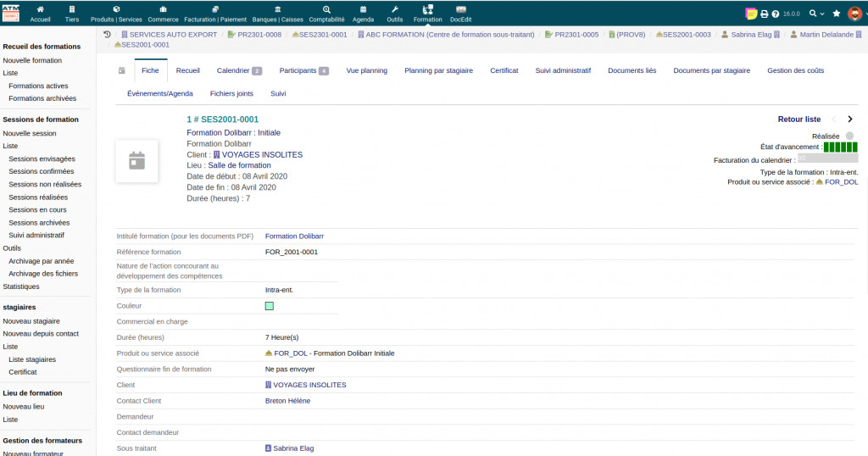Viewport: 868px width, 456px height.
Task: Open the user avatar menu
Action: tap(854, 14)
